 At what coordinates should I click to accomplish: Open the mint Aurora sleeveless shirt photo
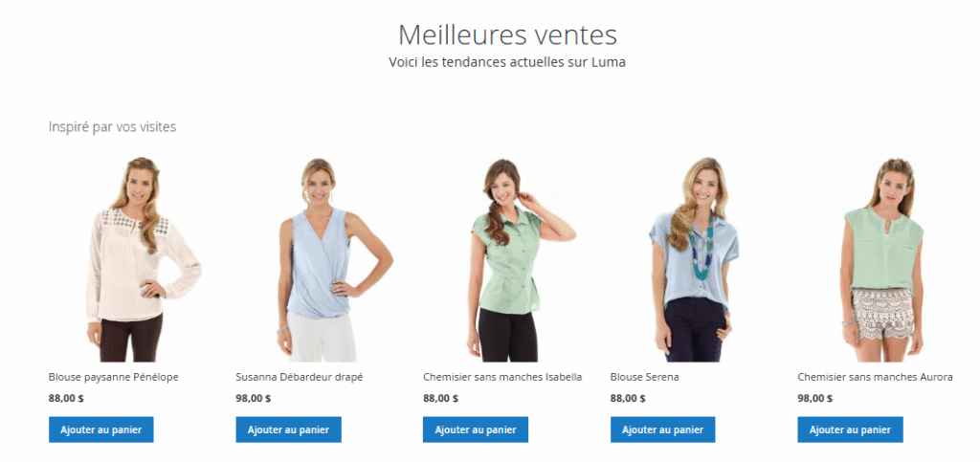point(881,258)
